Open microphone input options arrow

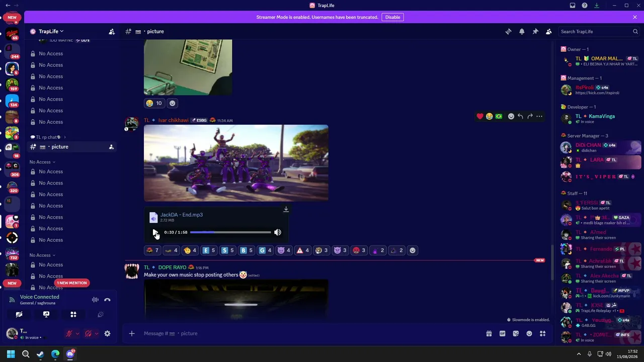[77, 333]
